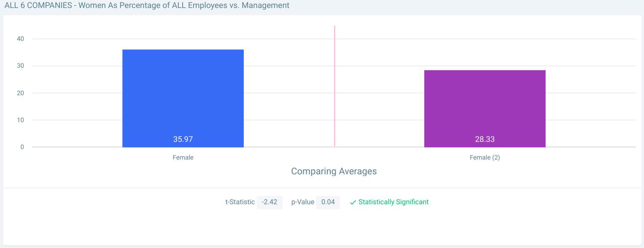The image size is (644, 248).
Task: Click the t-Statistic label
Action: click(x=240, y=202)
